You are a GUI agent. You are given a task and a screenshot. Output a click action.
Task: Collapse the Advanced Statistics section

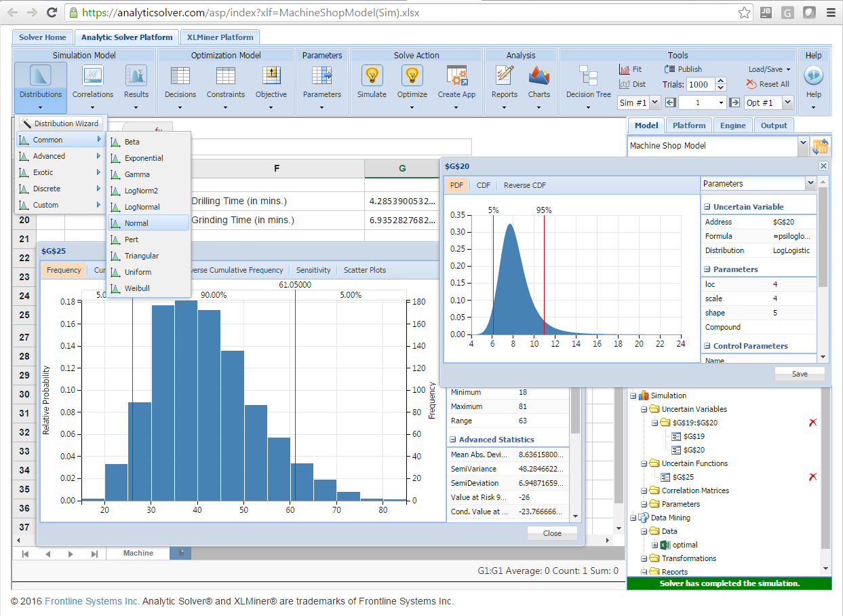pos(453,440)
